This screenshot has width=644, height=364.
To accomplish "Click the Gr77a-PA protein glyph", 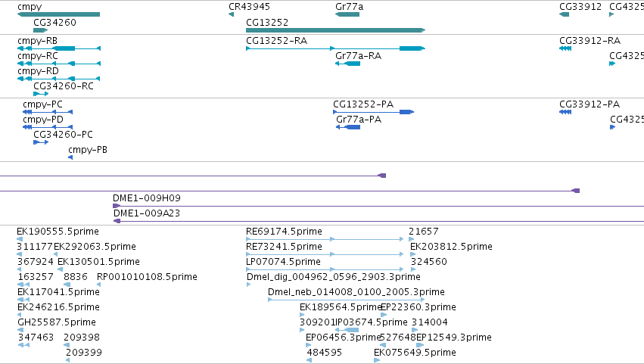I will tap(348, 127).
